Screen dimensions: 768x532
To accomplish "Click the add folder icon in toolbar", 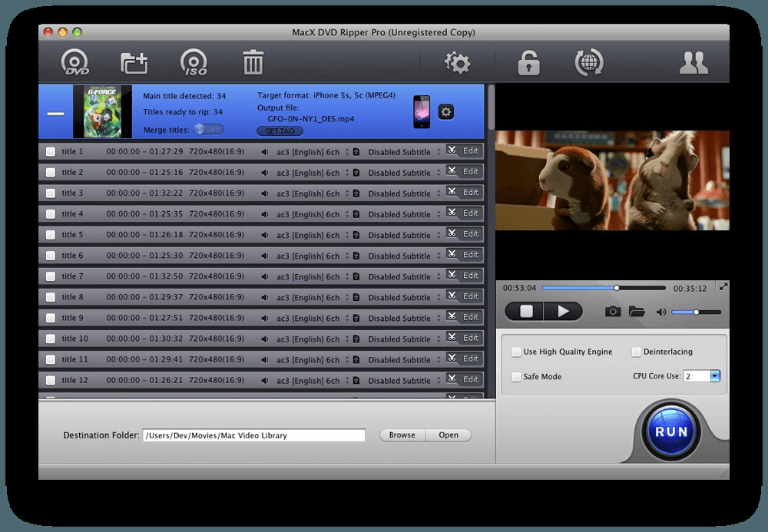I will [x=134, y=63].
